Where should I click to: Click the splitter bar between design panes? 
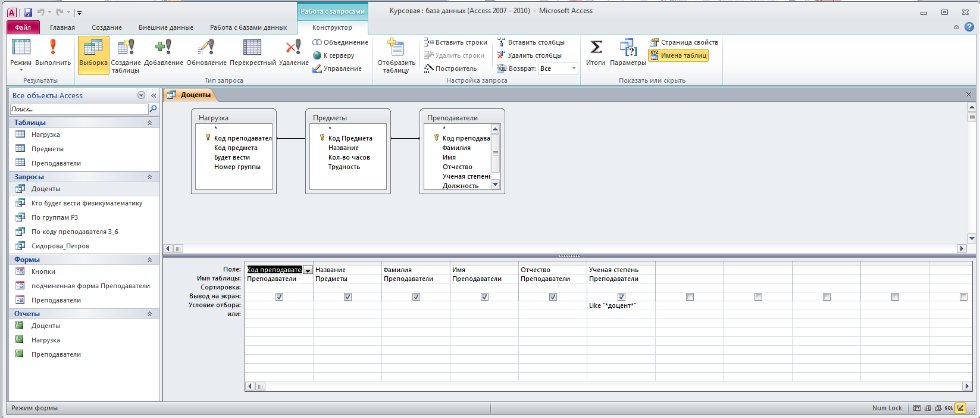tap(568, 255)
